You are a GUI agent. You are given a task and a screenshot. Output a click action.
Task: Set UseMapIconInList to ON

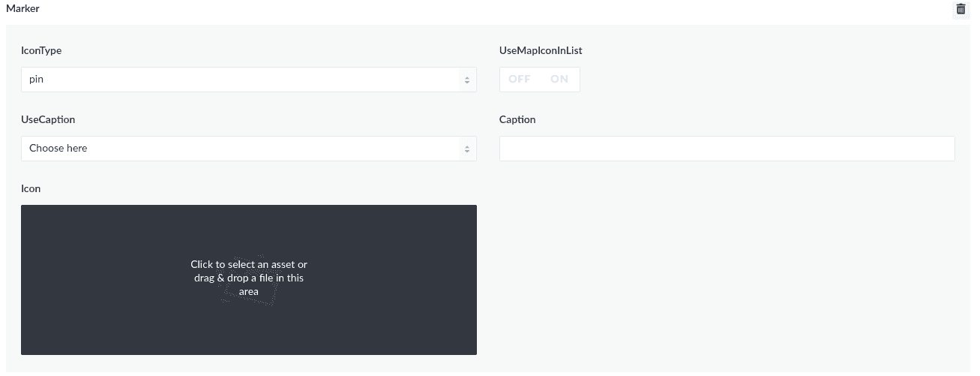559,79
